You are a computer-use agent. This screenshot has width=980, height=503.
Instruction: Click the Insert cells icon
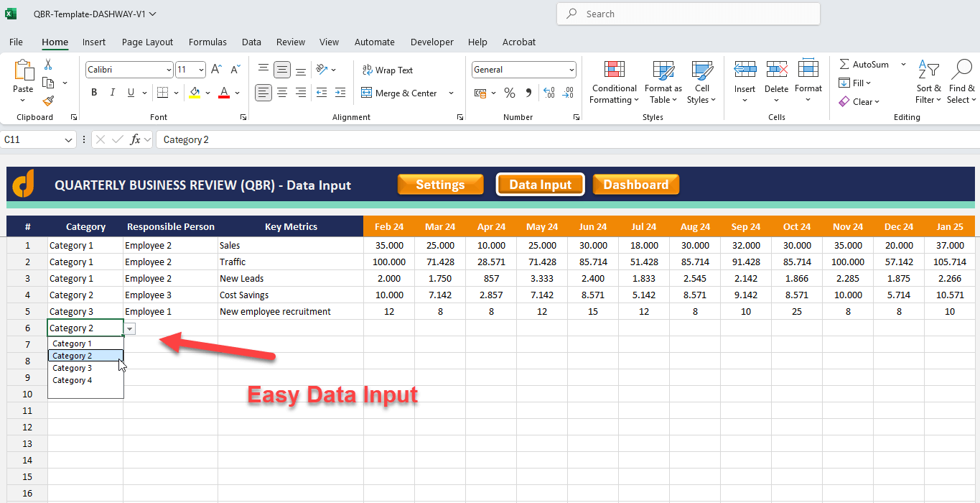745,70
